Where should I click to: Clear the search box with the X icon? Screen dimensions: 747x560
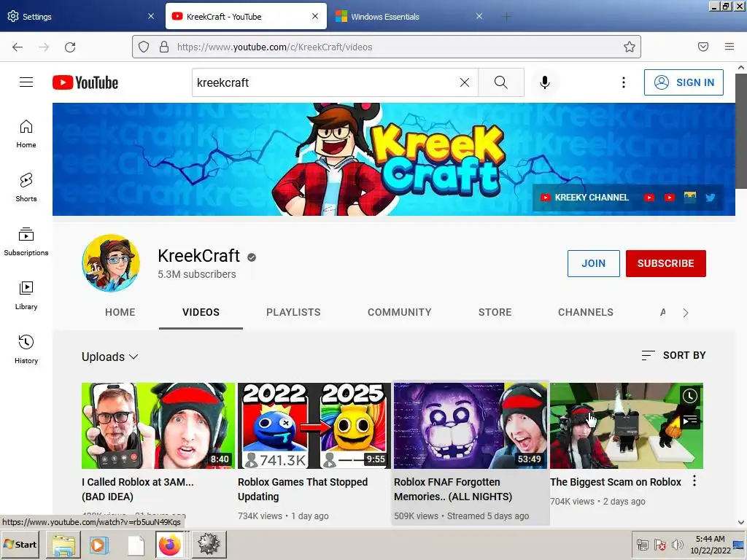tap(465, 82)
